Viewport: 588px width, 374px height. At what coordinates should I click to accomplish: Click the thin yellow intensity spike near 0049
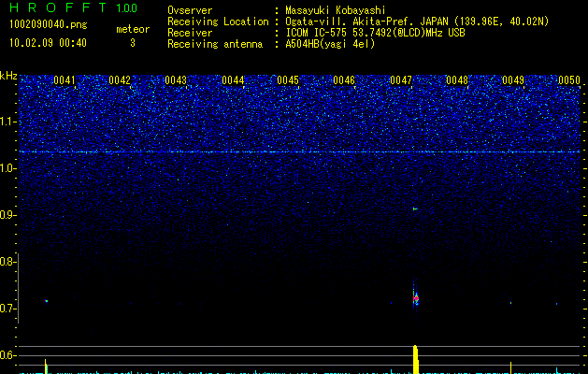510,367
